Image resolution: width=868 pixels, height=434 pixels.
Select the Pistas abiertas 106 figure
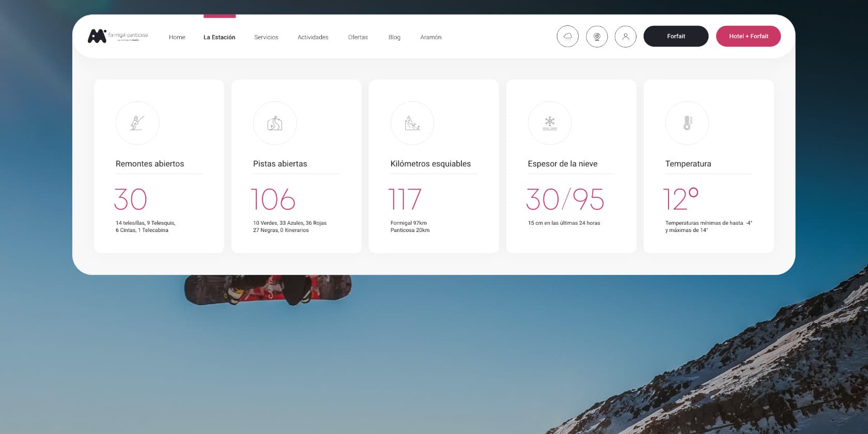tap(273, 199)
